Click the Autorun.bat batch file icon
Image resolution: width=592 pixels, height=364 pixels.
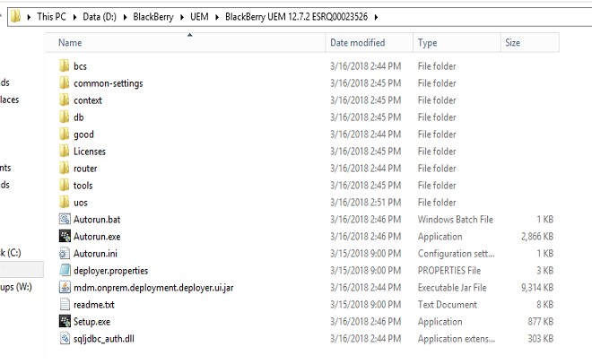coord(64,219)
